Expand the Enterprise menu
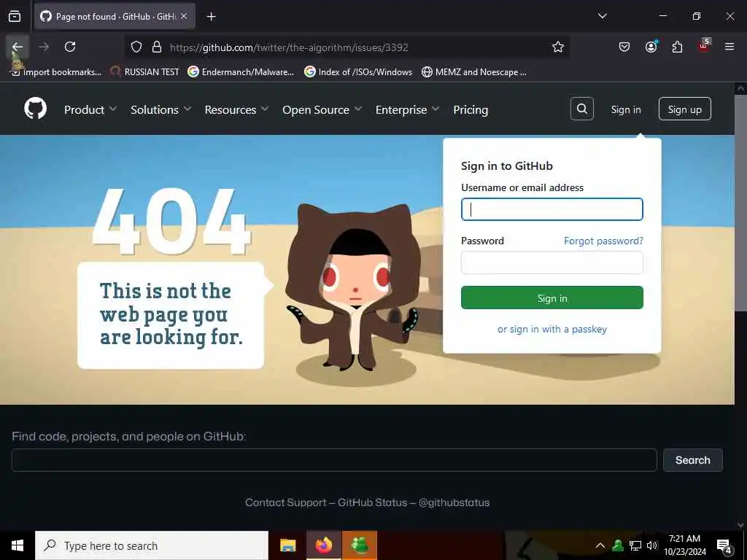Image resolution: width=747 pixels, height=560 pixels. coord(407,109)
